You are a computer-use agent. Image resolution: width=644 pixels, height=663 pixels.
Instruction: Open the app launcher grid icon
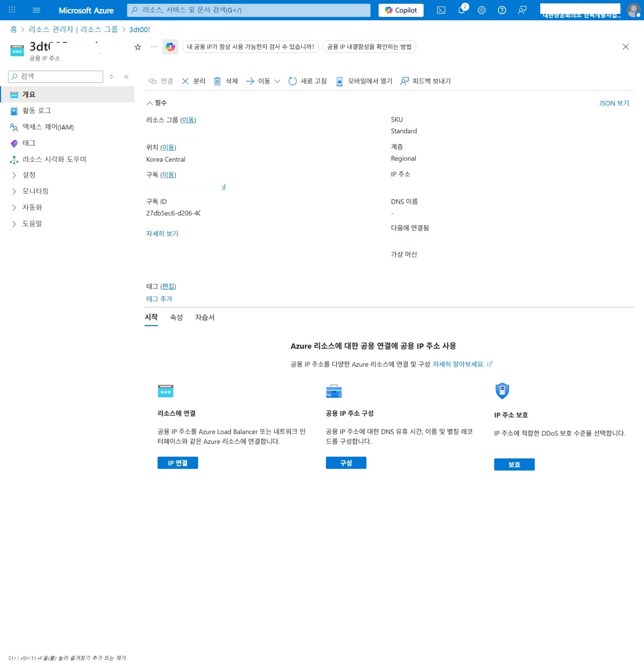click(12, 9)
